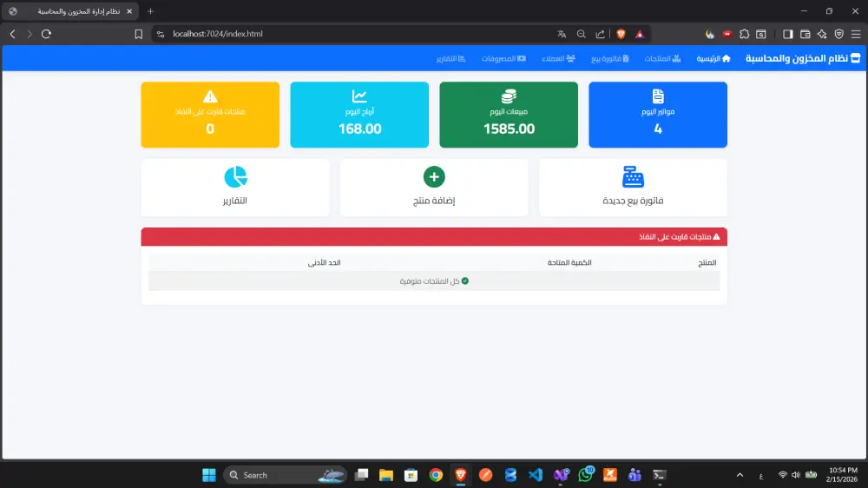868x488 pixels.
Task: Click the green plus circle icon
Action: click(434, 176)
